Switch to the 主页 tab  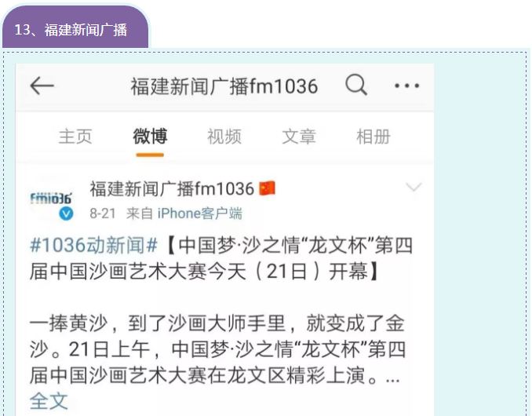tap(75, 137)
